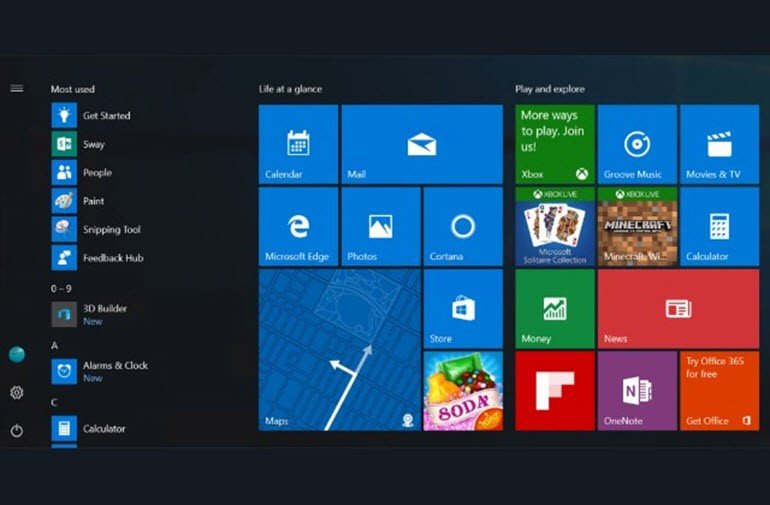The height and width of the screenshot is (505, 770).
Task: Open the News tile
Action: click(x=678, y=309)
